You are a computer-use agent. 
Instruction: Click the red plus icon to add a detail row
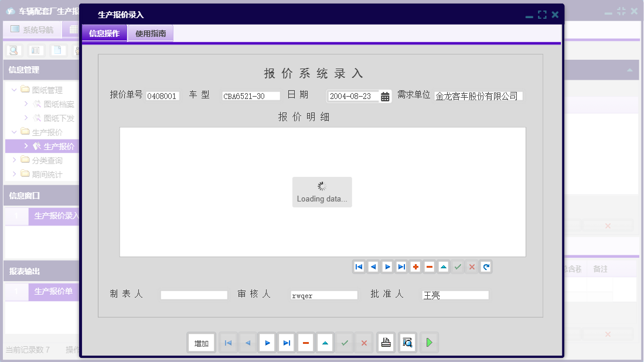tap(415, 267)
